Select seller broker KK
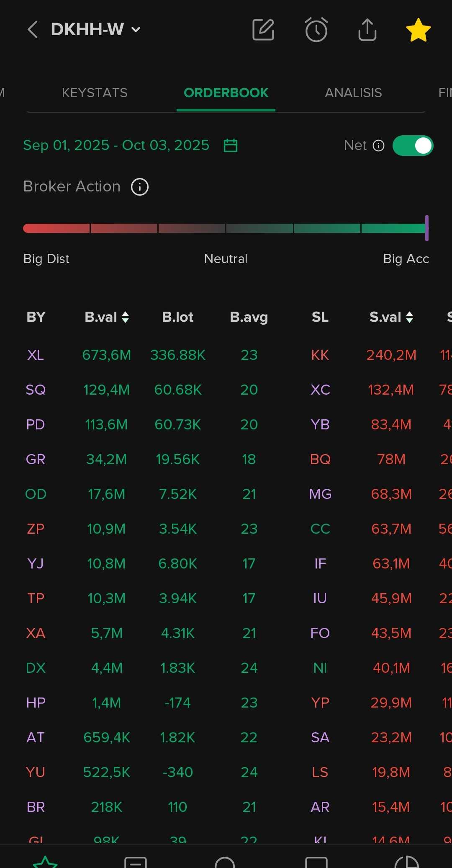452x868 pixels. (320, 355)
